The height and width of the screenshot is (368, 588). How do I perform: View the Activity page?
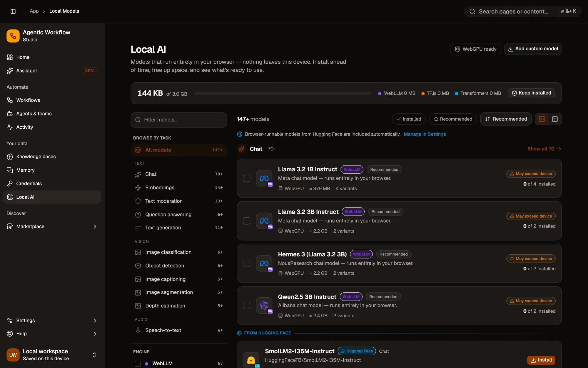click(x=52, y=127)
